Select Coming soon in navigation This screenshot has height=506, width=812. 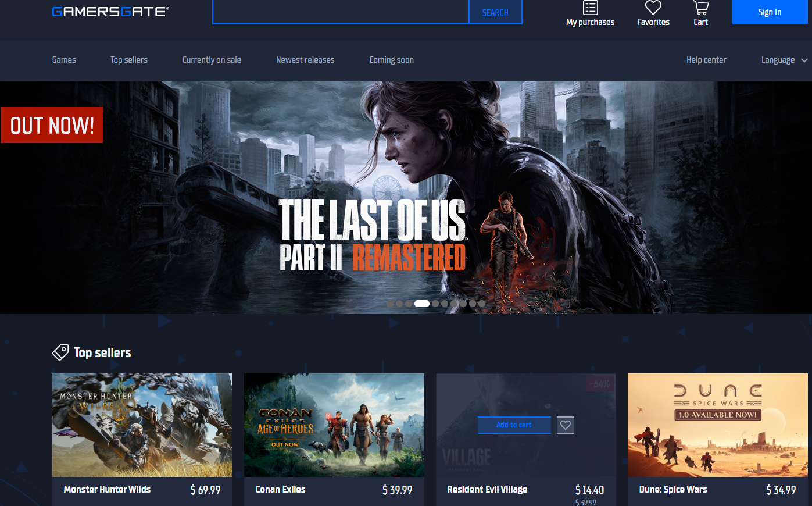[391, 60]
